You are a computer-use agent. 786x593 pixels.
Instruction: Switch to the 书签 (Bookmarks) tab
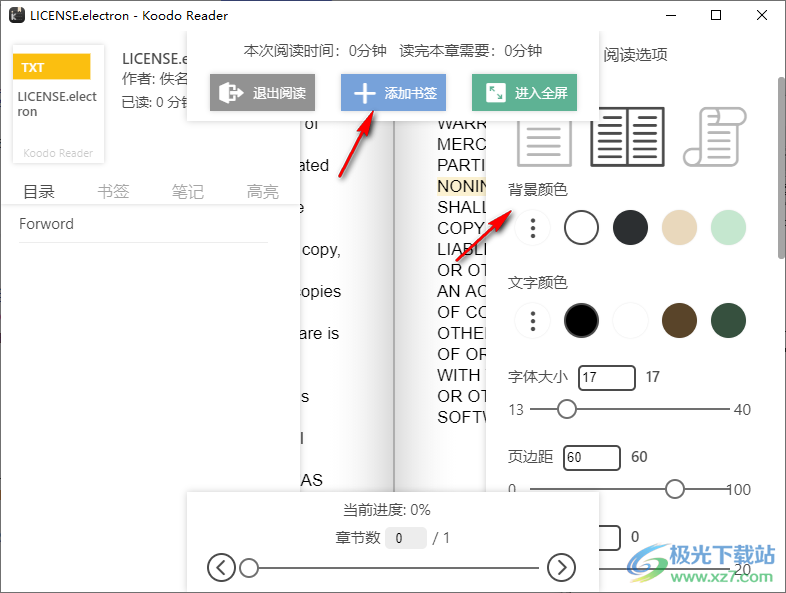point(113,191)
